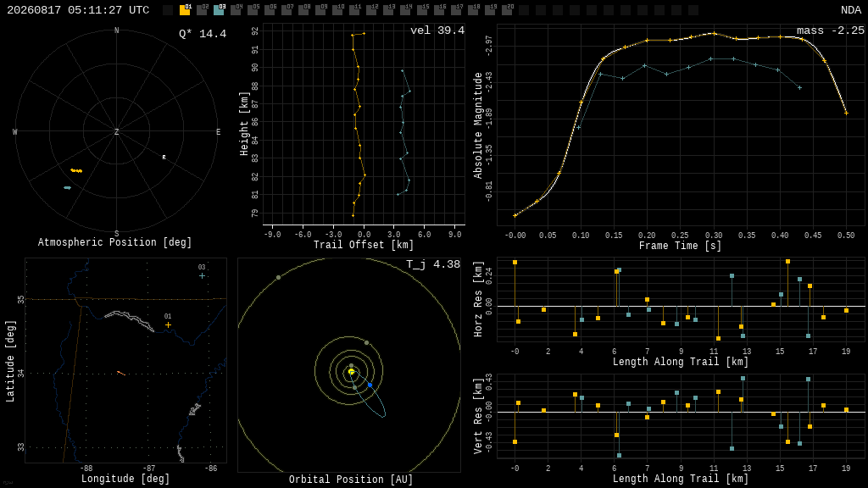Click the T_j 4.38 orbital label
The image size is (868, 488).
tap(433, 264)
